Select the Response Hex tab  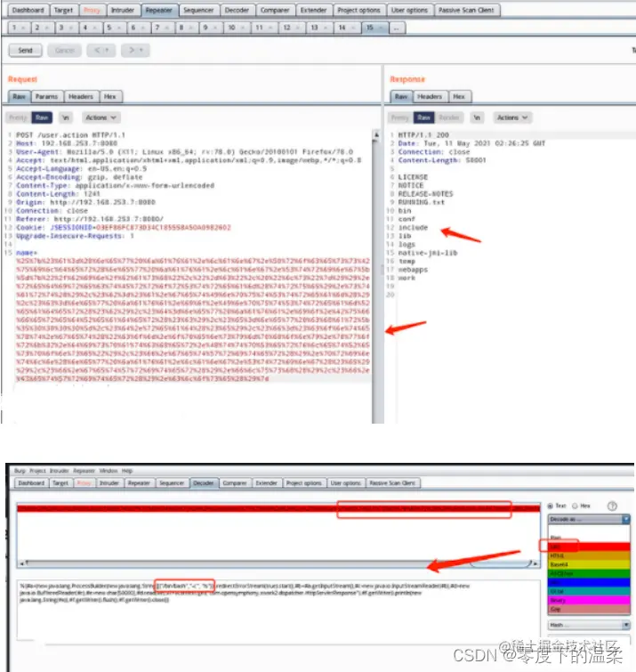(x=459, y=97)
